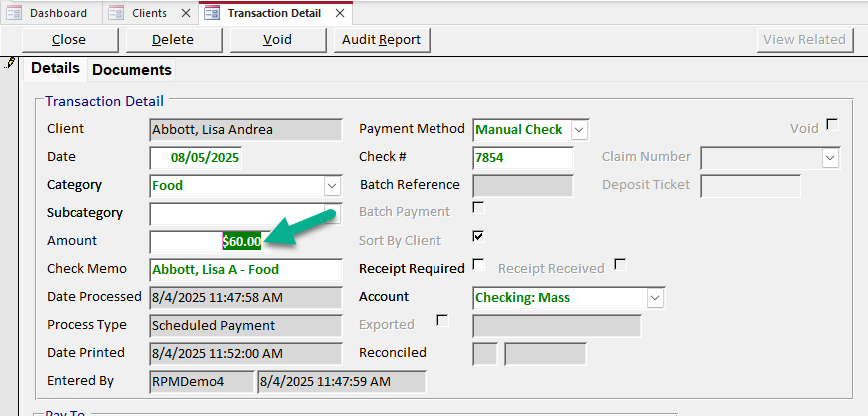868x416 pixels.
Task: Expand the Payment Method dropdown
Action: pos(579,129)
